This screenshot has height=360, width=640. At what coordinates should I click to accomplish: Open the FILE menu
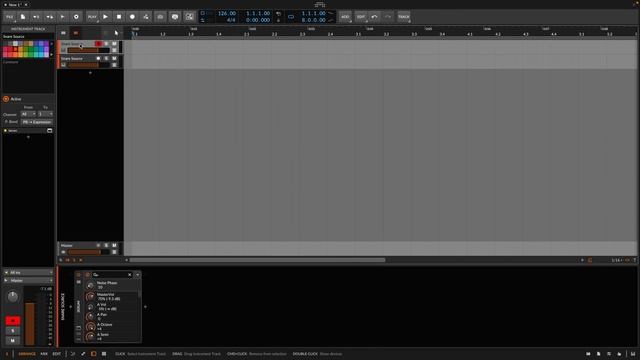pyautogui.click(x=9, y=17)
